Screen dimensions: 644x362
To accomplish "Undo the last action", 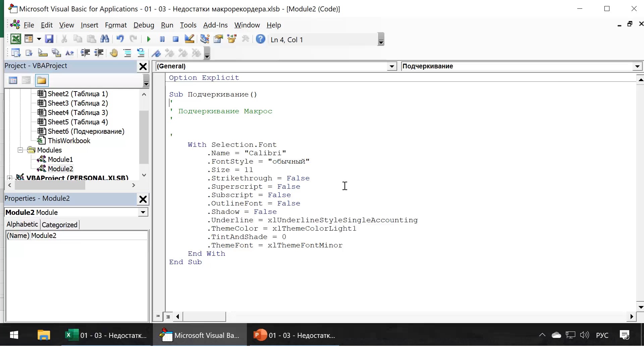I will pyautogui.click(x=120, y=39).
